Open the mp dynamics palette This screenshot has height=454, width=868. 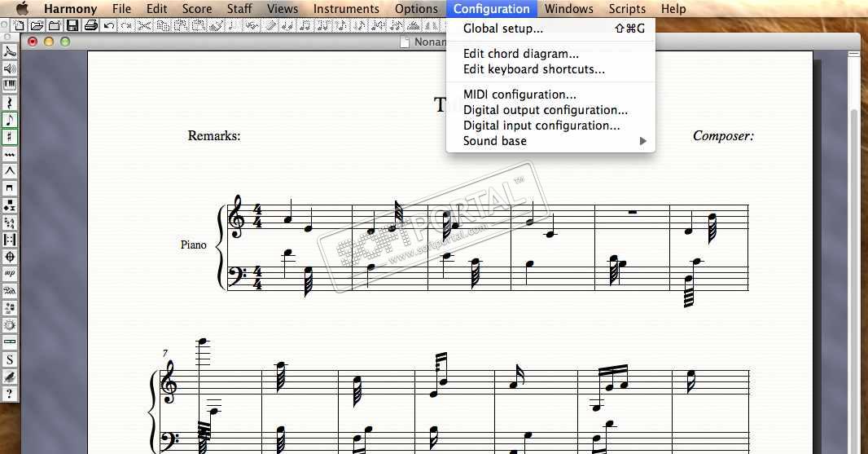click(10, 274)
